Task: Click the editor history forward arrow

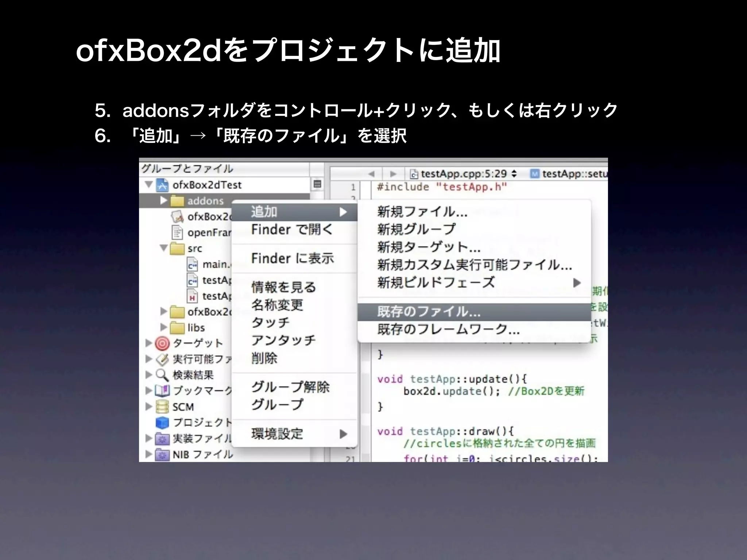Action: (393, 174)
